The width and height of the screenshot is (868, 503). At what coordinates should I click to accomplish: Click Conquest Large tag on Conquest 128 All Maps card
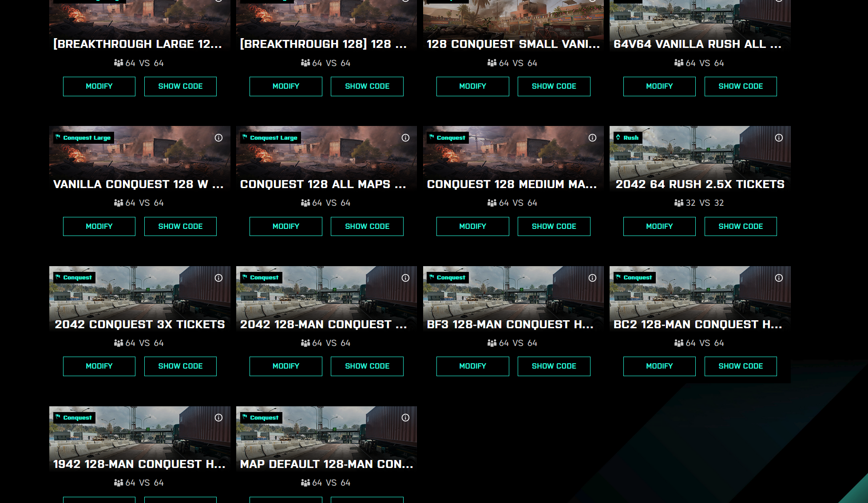(270, 138)
